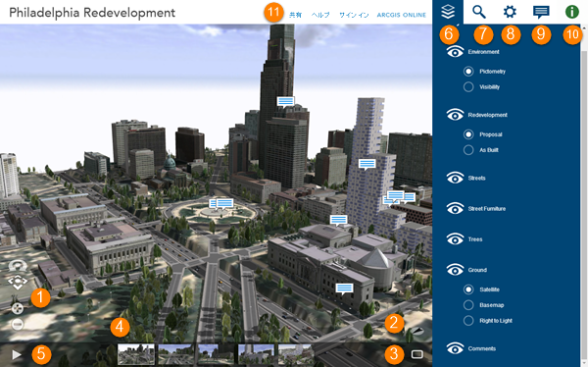
Task: Play the slideshow tour
Action: point(16,354)
